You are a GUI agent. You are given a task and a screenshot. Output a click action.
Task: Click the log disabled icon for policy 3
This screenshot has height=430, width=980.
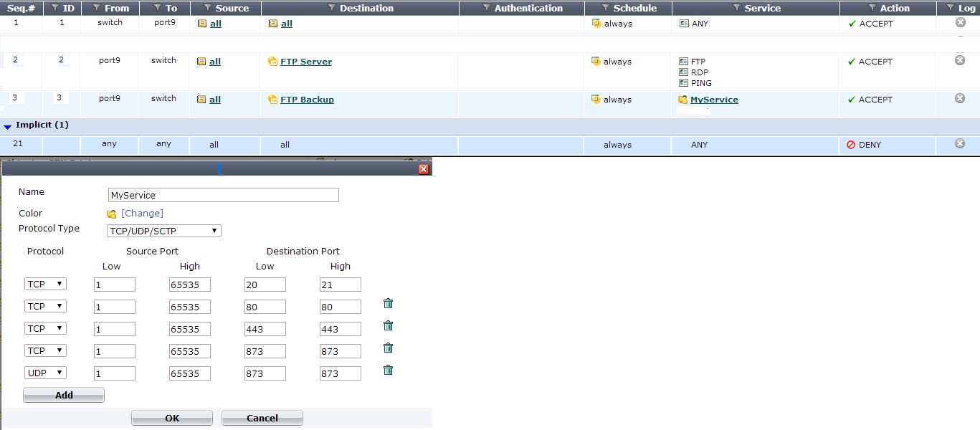(x=960, y=98)
